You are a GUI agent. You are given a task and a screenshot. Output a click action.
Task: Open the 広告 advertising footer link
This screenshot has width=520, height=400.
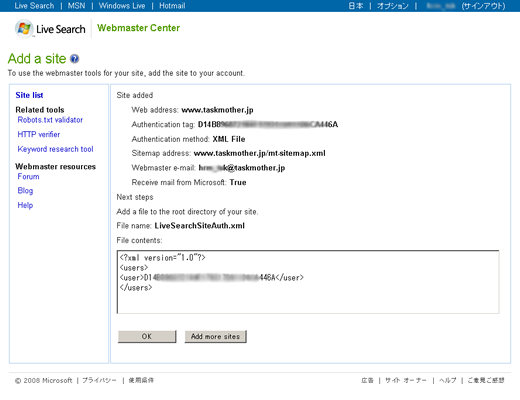coord(367,380)
